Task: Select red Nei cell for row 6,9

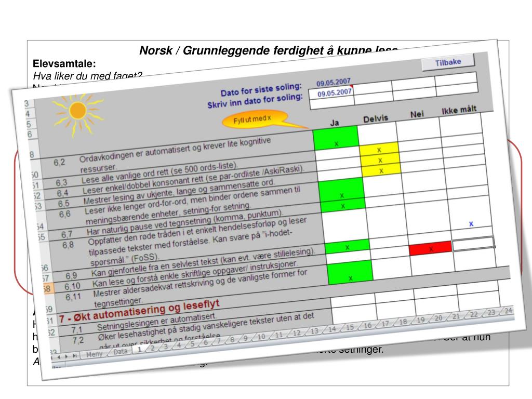Action: [x=430, y=248]
